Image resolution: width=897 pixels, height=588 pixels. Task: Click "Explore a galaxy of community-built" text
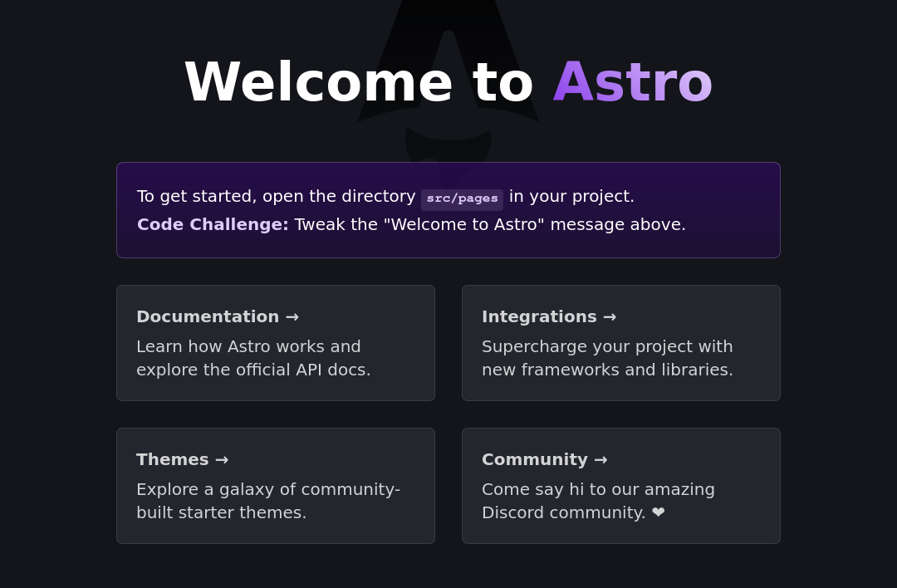[268, 501]
